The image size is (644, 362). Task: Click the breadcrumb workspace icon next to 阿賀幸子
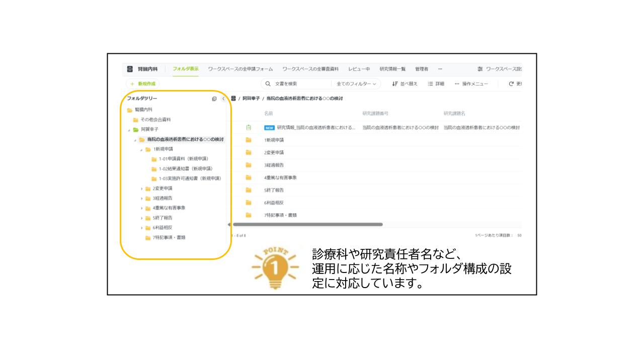click(x=234, y=99)
